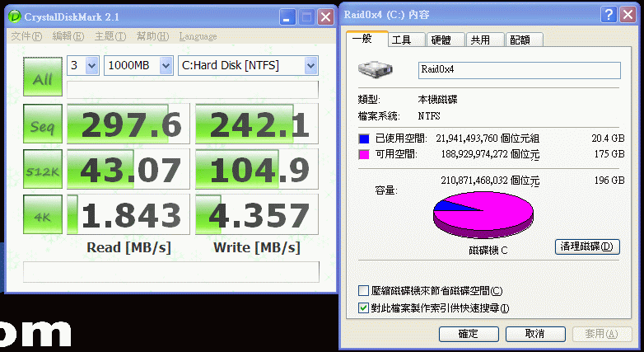Click the 196 GB capacity text

[609, 181]
